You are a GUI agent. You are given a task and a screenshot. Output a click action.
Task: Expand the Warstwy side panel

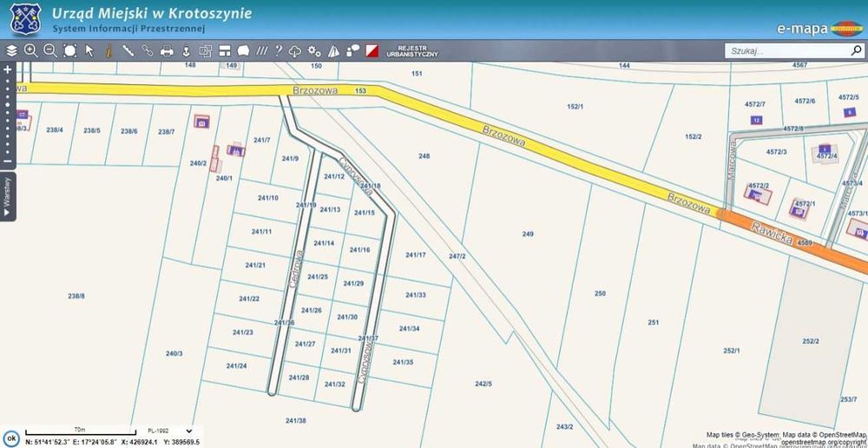(x=7, y=196)
